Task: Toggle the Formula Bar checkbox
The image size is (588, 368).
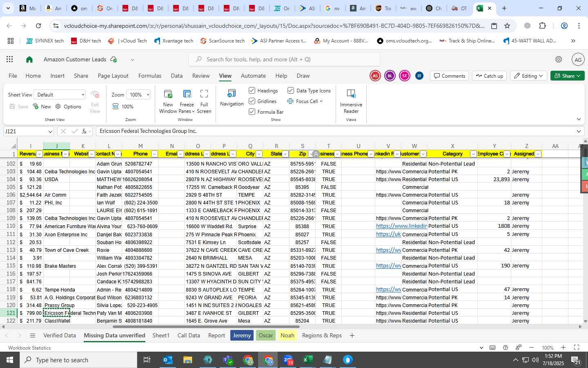Action: tap(252, 112)
